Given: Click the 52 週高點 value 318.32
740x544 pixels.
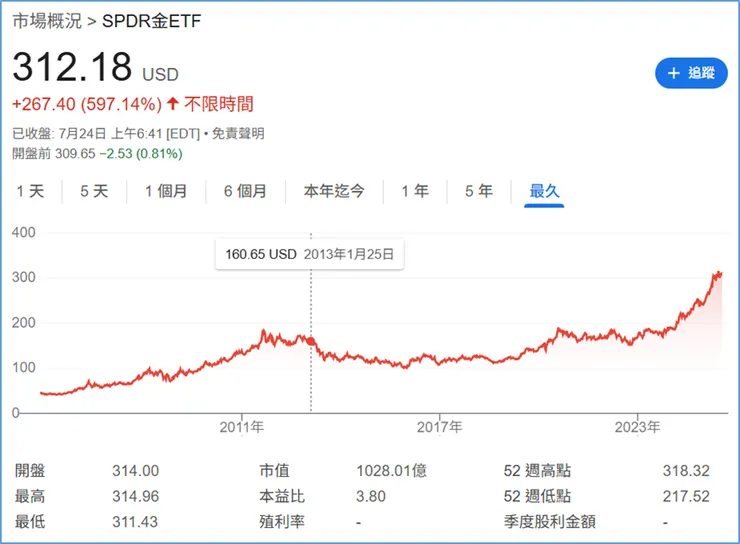Looking at the screenshot, I should [686, 470].
